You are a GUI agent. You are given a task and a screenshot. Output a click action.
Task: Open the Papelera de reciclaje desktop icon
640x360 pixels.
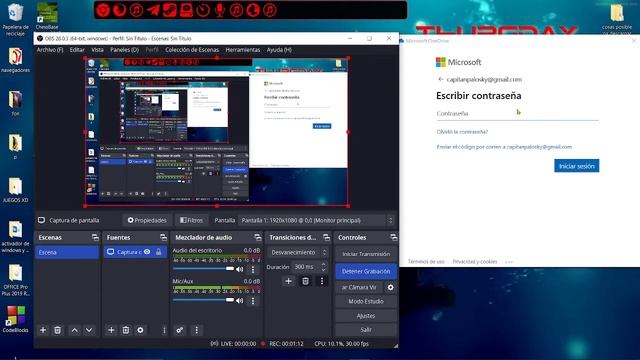16,19
